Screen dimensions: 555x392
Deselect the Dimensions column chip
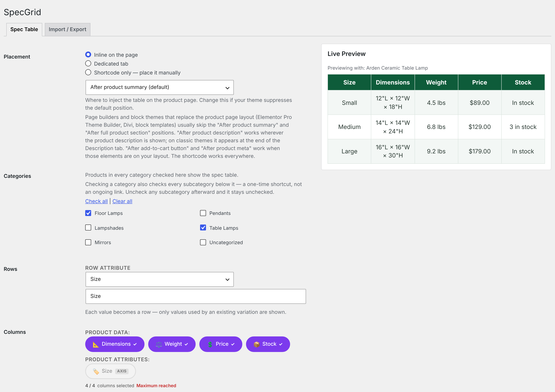click(x=115, y=344)
